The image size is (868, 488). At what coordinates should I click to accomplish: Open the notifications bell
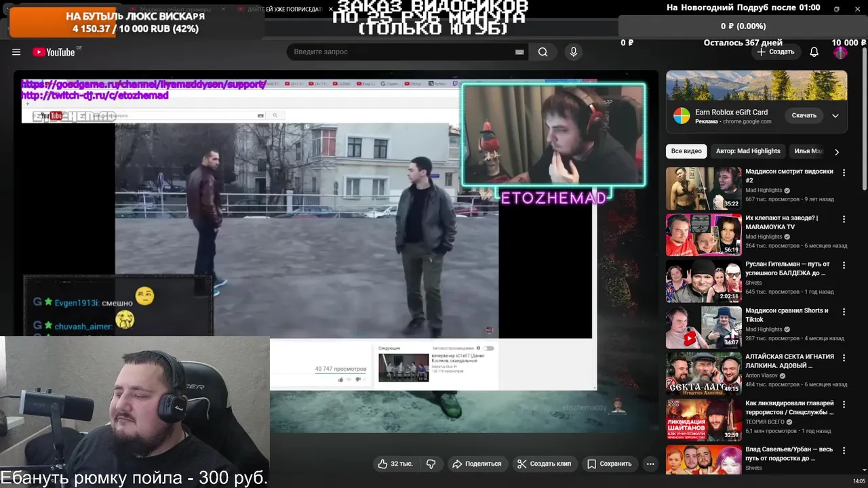814,52
